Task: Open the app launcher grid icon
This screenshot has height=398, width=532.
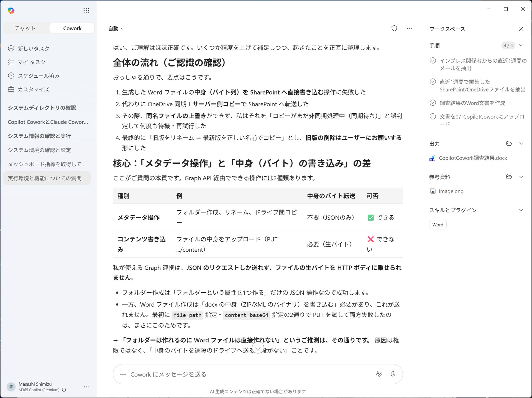Action: (x=86, y=11)
